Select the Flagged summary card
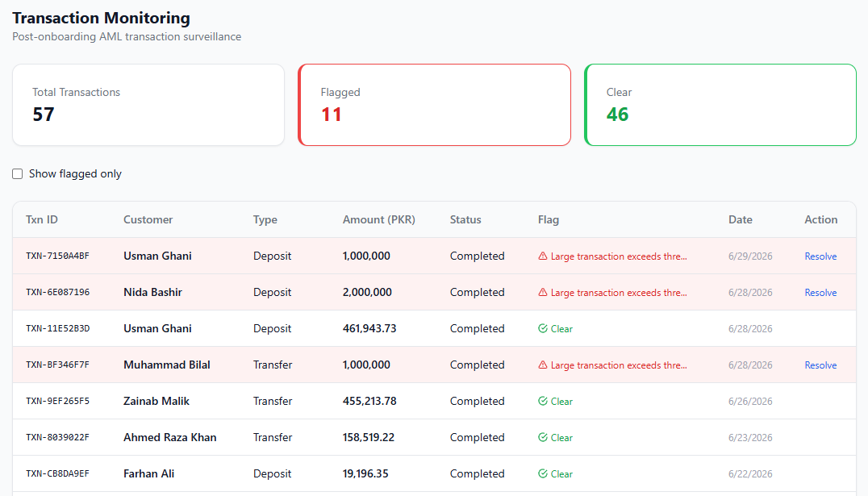Viewport: 868px width, 496px height. point(435,105)
